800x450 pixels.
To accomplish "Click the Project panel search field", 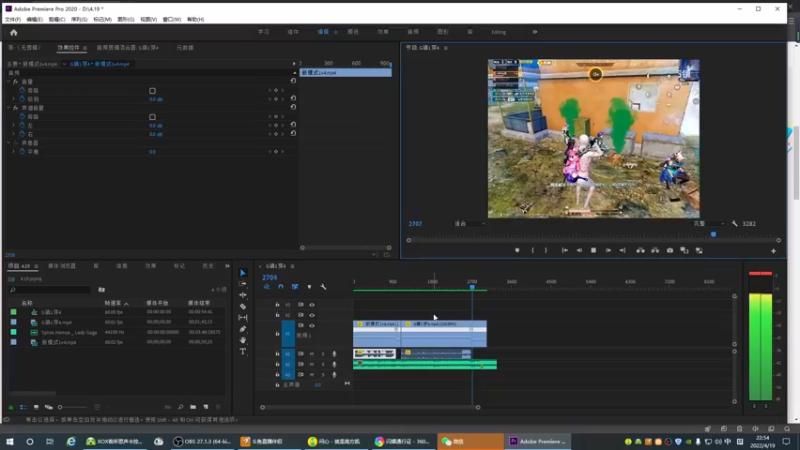I will (50, 290).
